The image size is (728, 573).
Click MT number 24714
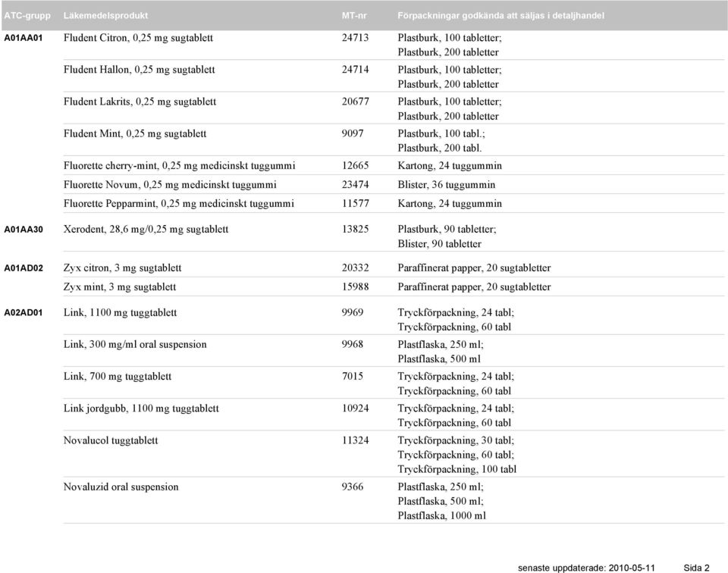(355, 70)
